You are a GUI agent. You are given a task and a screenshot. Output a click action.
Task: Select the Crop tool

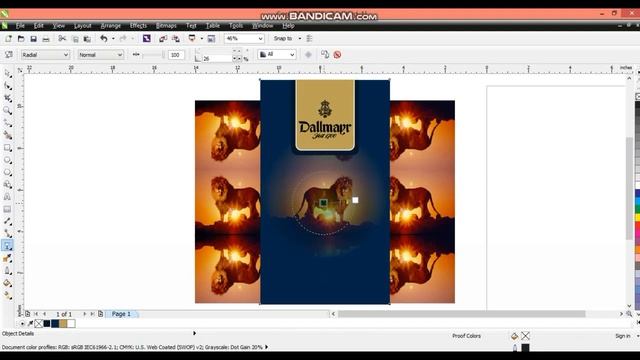[x=7, y=98]
